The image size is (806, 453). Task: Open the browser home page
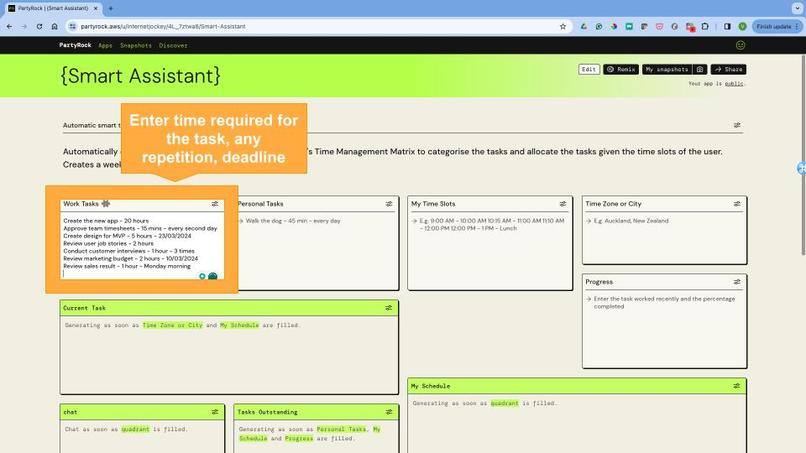[54, 26]
